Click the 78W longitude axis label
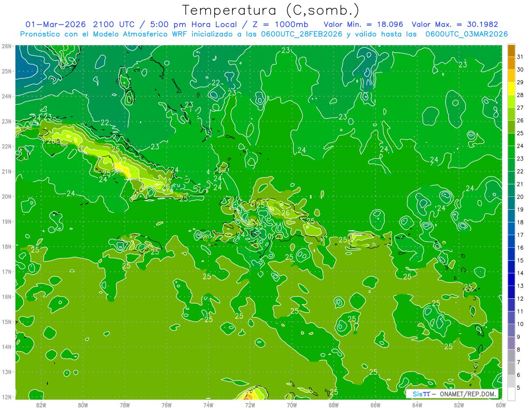This screenshot has height=411, width=532. tap(125, 404)
